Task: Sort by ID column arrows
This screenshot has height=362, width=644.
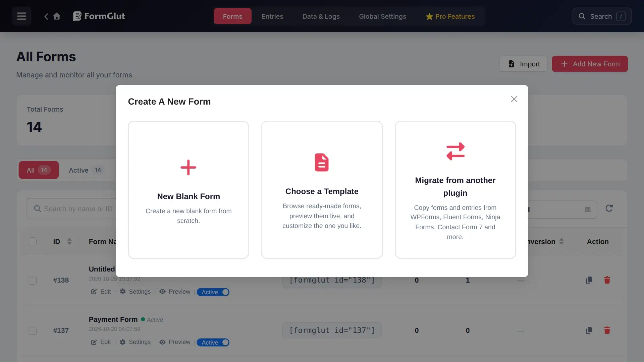Action: pos(69,242)
